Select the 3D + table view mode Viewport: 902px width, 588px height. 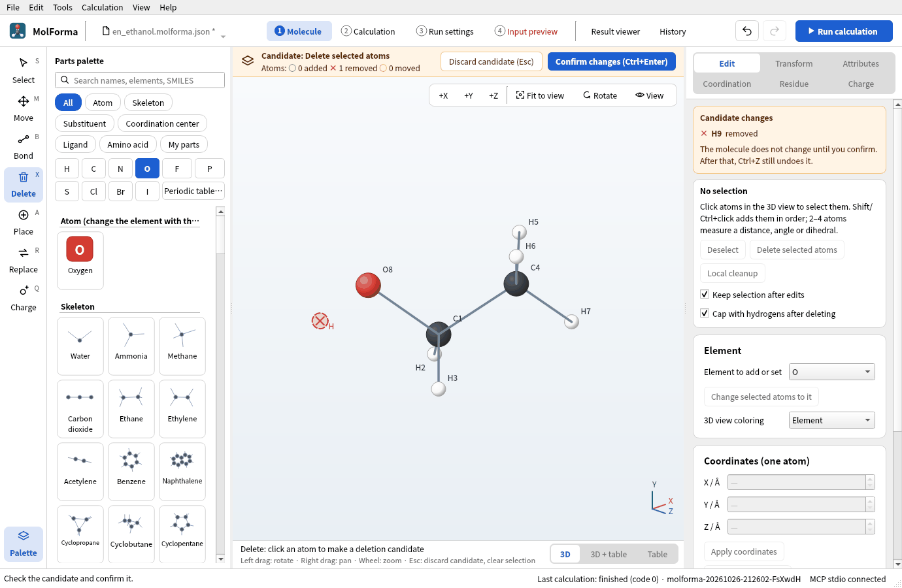[x=609, y=554]
